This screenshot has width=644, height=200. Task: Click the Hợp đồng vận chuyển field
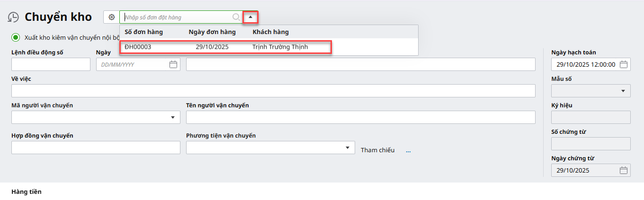pyautogui.click(x=96, y=148)
